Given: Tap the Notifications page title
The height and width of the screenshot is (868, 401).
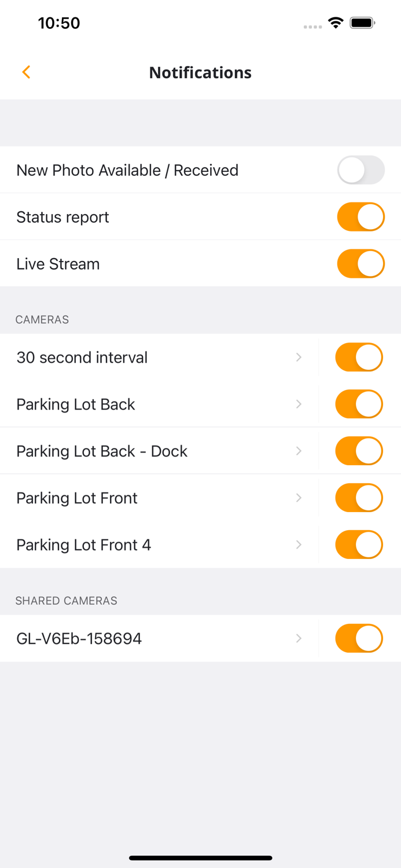Looking at the screenshot, I should pos(200,72).
